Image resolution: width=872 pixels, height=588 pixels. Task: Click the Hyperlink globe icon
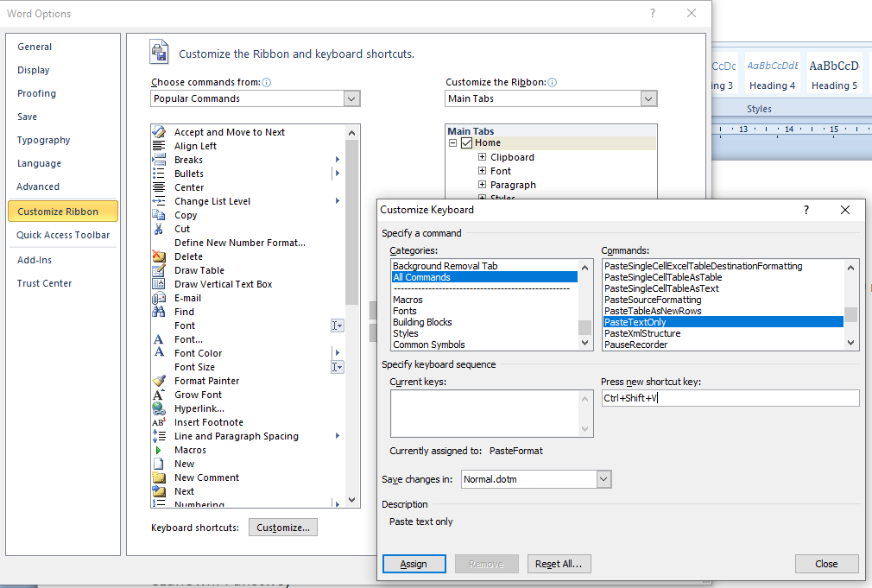tap(159, 408)
